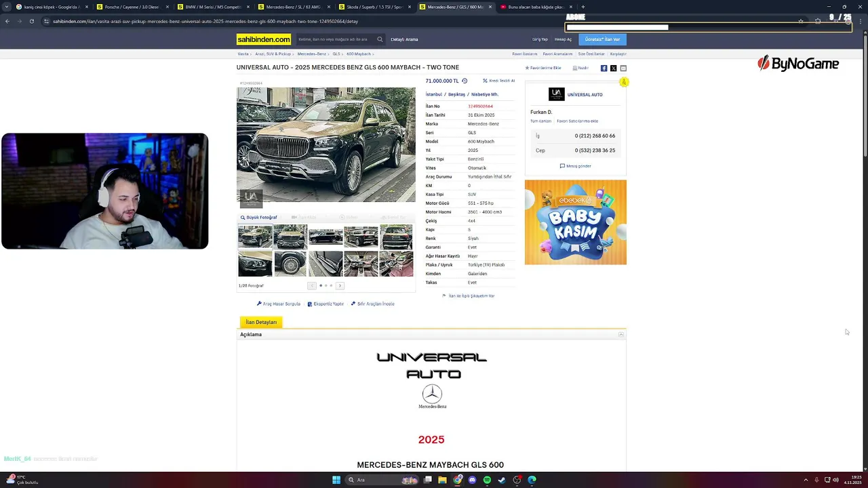Select the İlan Detayları tab
The height and width of the screenshot is (488, 868).
[261, 322]
